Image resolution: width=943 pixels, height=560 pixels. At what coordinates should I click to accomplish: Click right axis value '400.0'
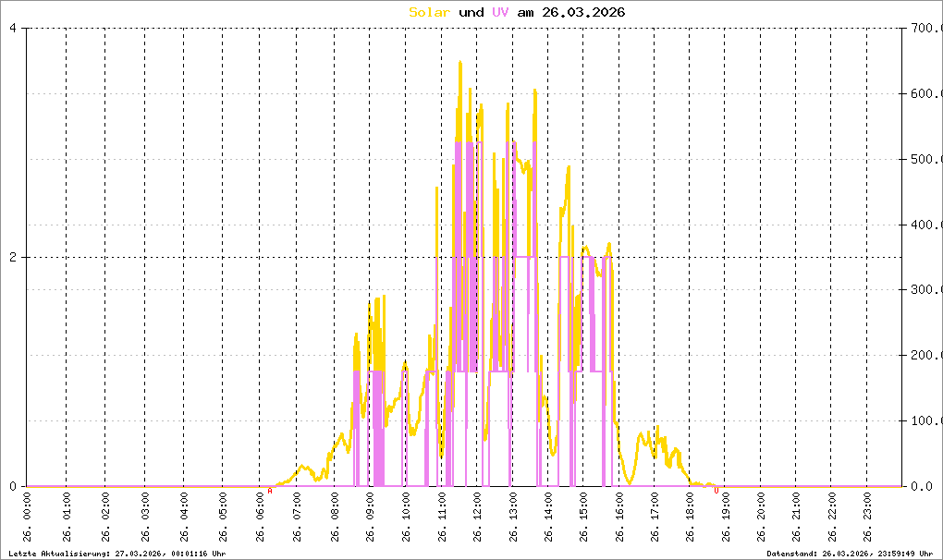coord(926,225)
